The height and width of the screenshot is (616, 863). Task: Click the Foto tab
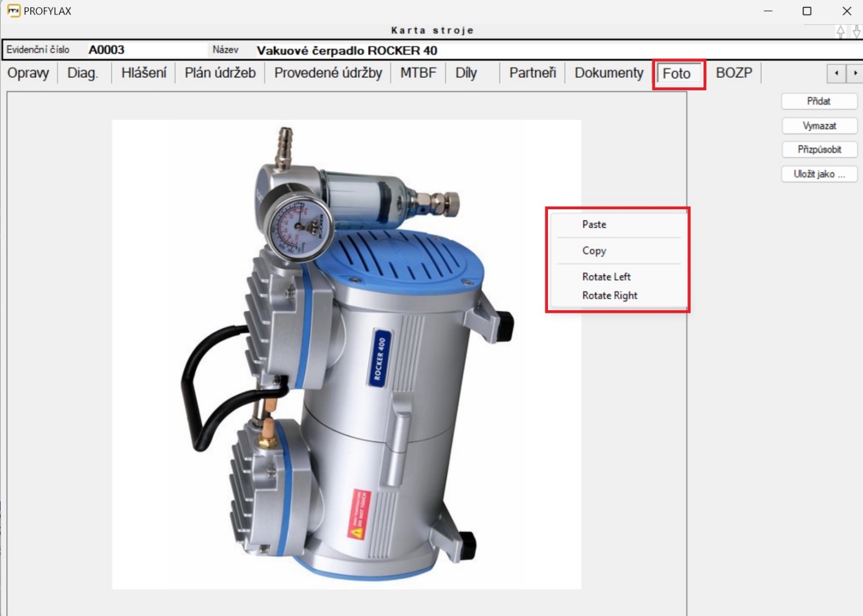pyautogui.click(x=677, y=73)
